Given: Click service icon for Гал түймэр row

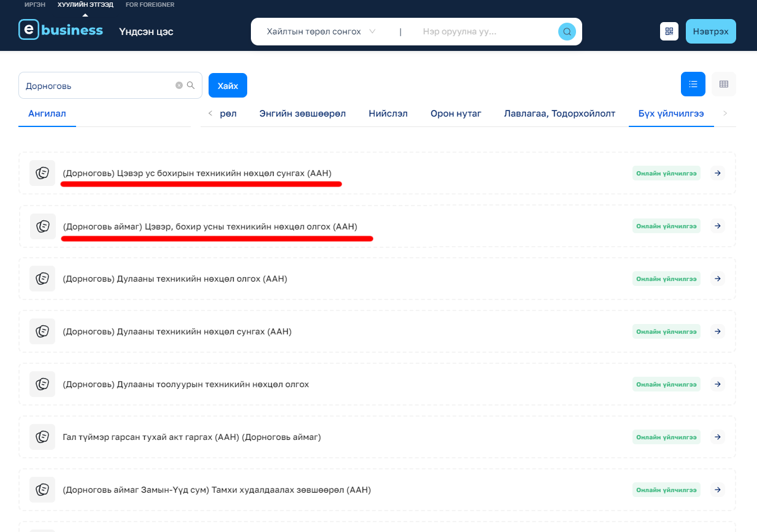Looking at the screenshot, I should click(42, 437).
